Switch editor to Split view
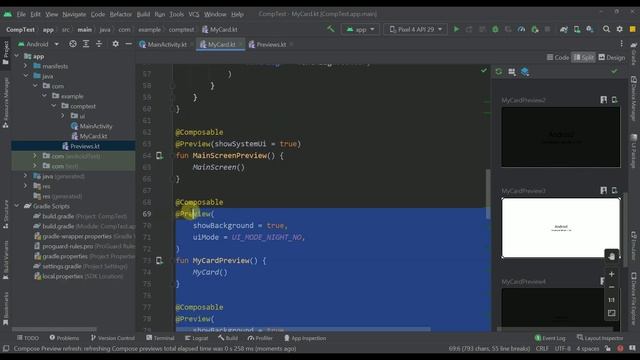 pos(584,58)
